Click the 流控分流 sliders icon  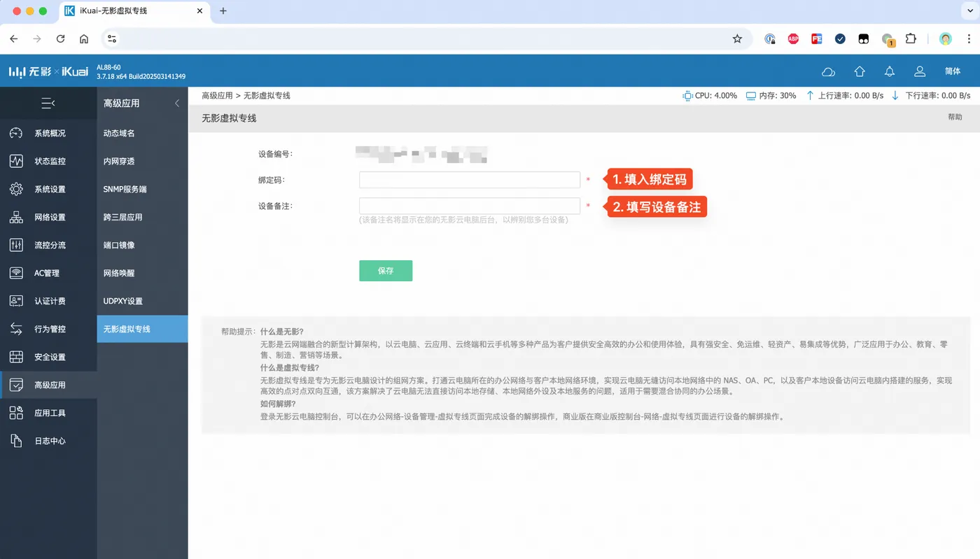16,245
